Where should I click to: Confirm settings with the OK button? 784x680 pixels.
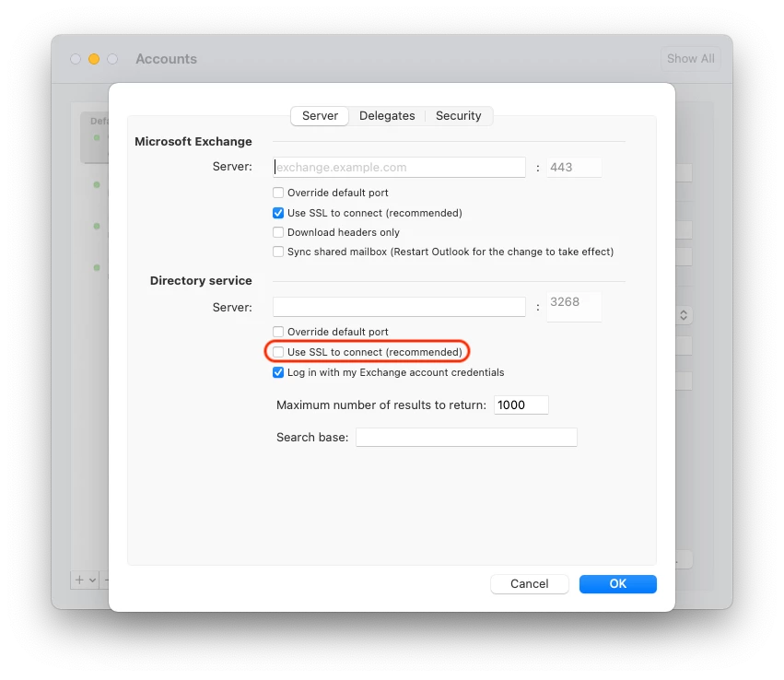point(618,584)
